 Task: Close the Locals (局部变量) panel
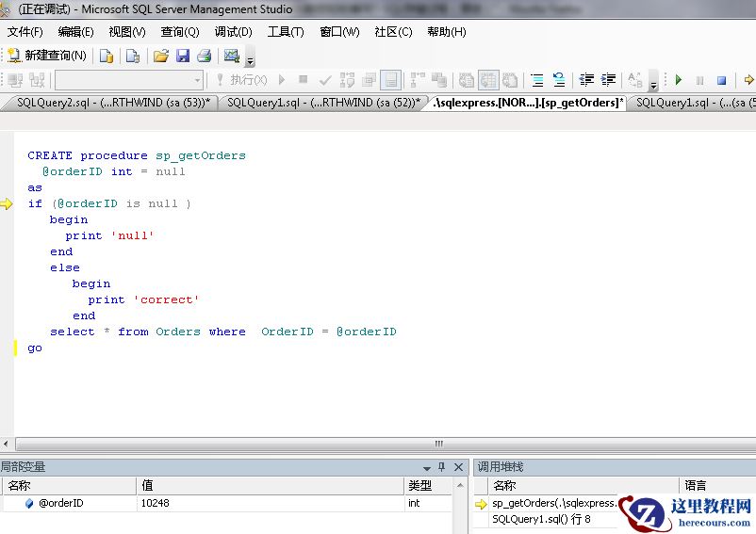[458, 467]
